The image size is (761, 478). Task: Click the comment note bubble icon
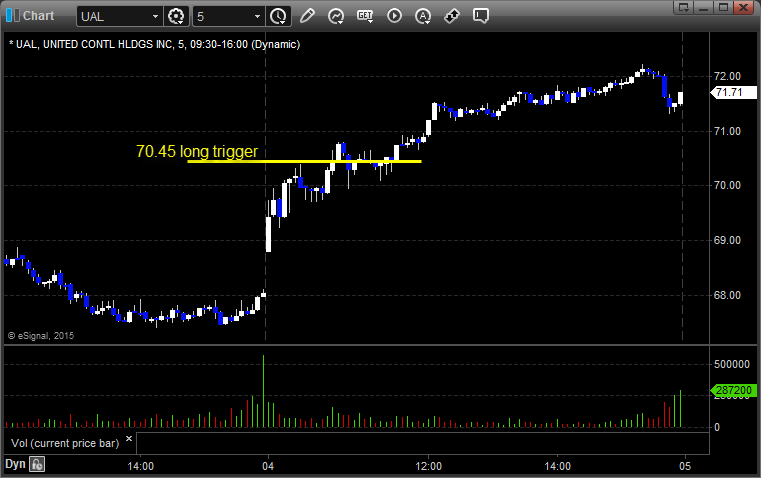(x=480, y=16)
